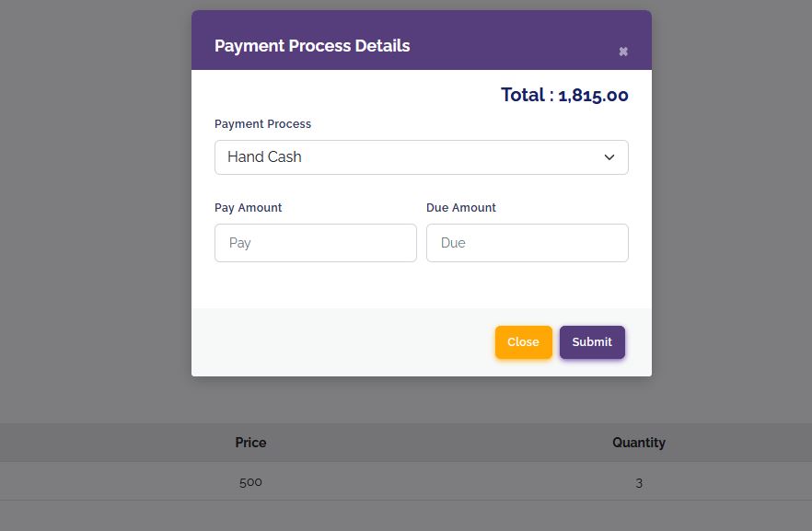Click the Payment Process field label
812x531 pixels.
click(x=262, y=124)
